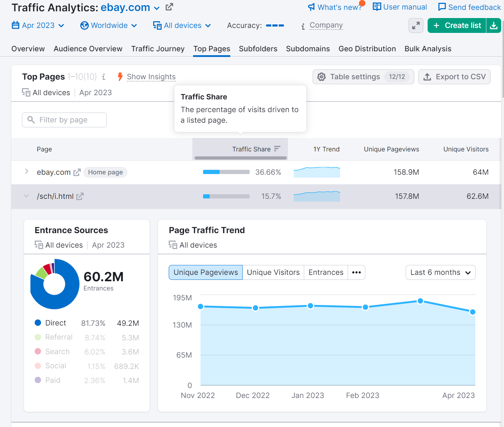This screenshot has height=427, width=504.
Task: Toggle Search source in legend
Action: [57, 352]
